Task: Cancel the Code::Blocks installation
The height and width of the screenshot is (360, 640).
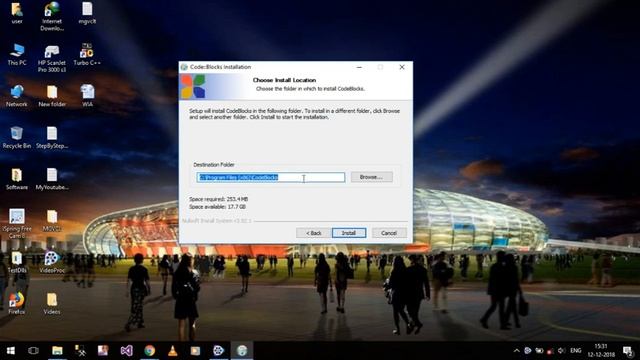Action: pyautogui.click(x=389, y=233)
